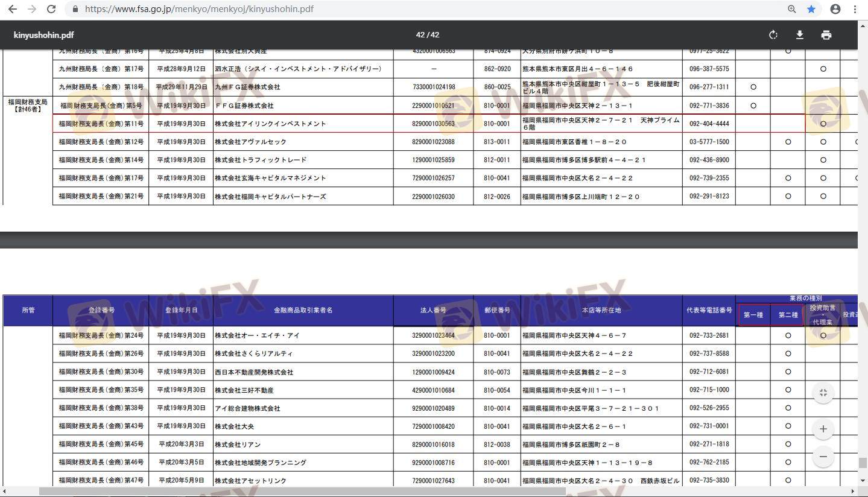868x497 pixels.
Task: Zoom in with the plus button
Action: pyautogui.click(x=823, y=429)
